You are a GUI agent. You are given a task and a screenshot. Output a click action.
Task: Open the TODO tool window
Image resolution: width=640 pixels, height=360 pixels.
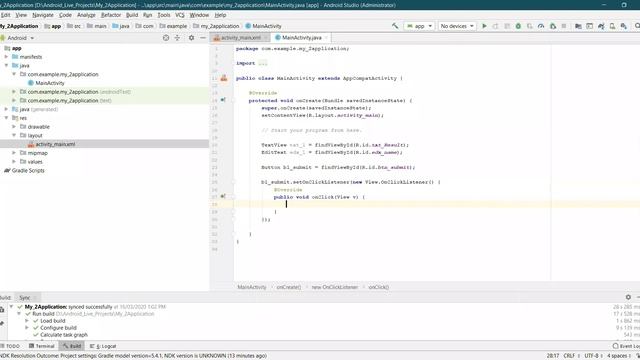point(10,346)
